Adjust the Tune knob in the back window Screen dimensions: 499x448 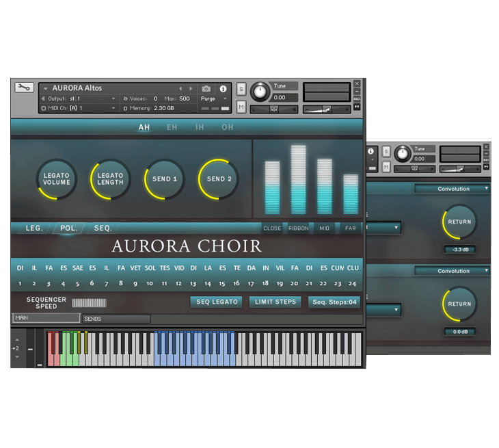click(403, 154)
